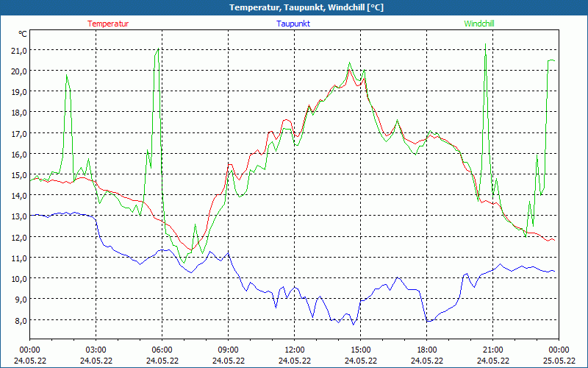Click the 06:00 time axis label
The height and width of the screenshot is (368, 588).
pyautogui.click(x=162, y=349)
